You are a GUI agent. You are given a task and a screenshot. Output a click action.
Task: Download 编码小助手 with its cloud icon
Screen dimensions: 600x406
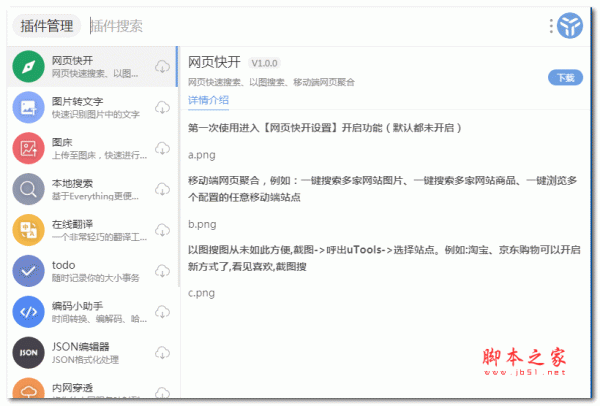click(163, 312)
